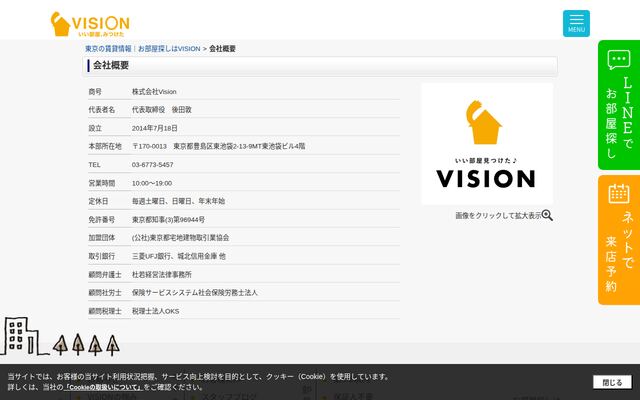Select 保険サービスシステム社会保険労務士法人 text
Viewport: 640px width, 400px height.
pos(195,293)
